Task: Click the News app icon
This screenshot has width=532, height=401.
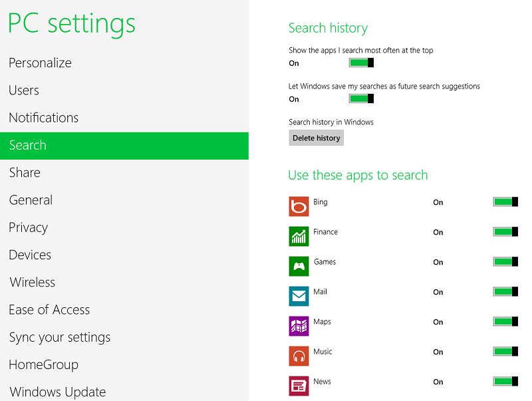Action: click(299, 386)
